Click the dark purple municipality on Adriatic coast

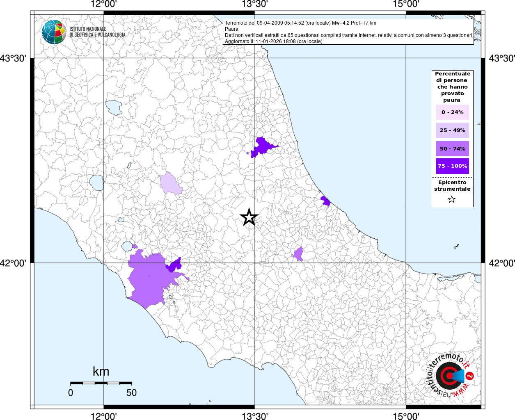point(325,201)
